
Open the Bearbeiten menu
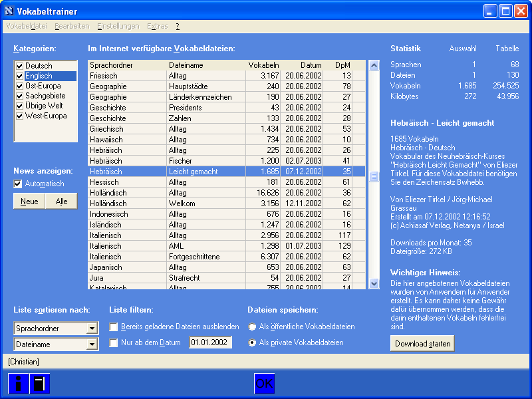point(72,26)
